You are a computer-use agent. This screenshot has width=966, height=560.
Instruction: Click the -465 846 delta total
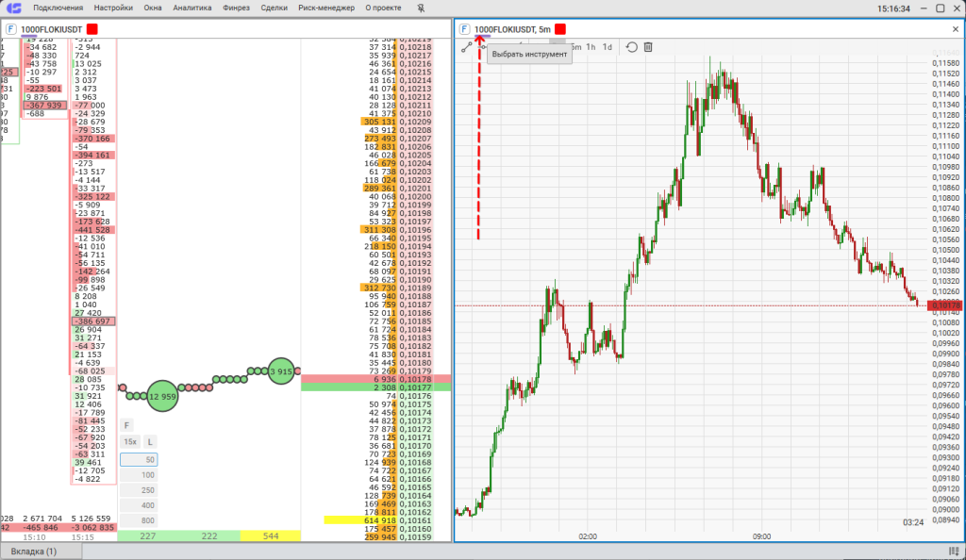[x=41, y=527]
